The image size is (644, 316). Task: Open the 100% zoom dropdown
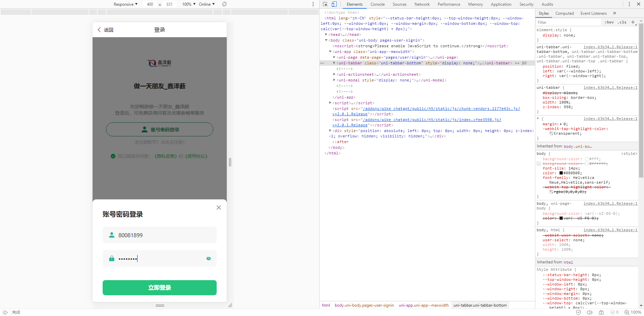coord(189,4)
